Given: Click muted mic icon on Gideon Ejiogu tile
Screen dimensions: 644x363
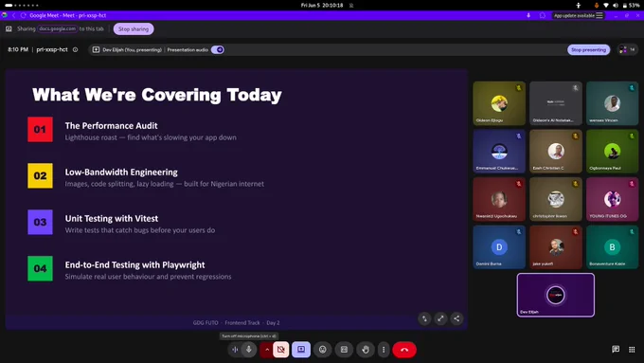Looking at the screenshot, I should tap(519, 87).
